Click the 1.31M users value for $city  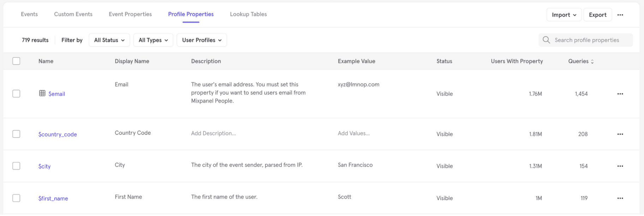point(535,166)
